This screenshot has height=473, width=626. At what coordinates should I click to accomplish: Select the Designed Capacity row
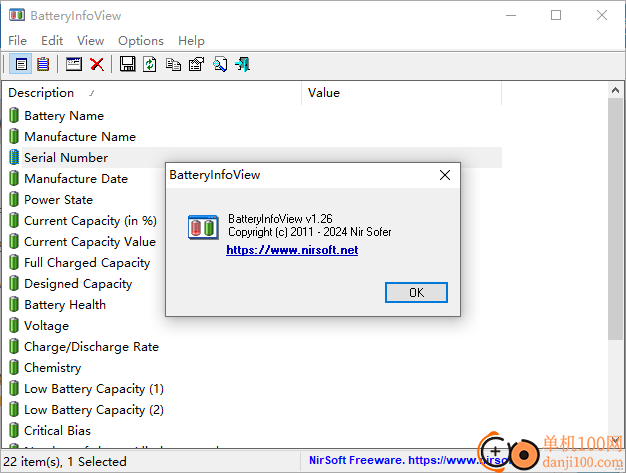(252, 283)
